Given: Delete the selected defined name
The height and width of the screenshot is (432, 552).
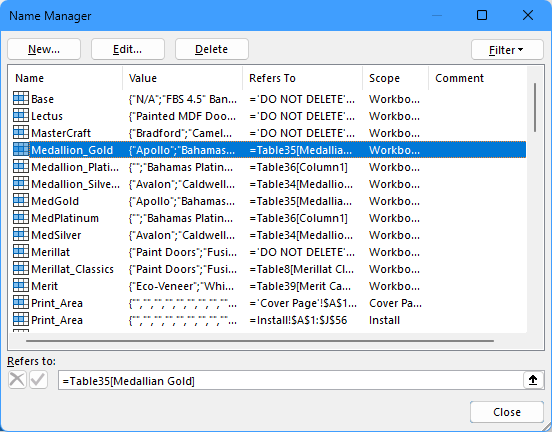Looking at the screenshot, I should click(212, 49).
